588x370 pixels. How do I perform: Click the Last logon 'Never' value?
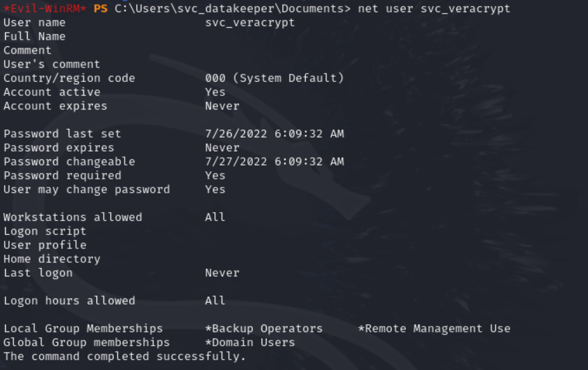click(222, 273)
